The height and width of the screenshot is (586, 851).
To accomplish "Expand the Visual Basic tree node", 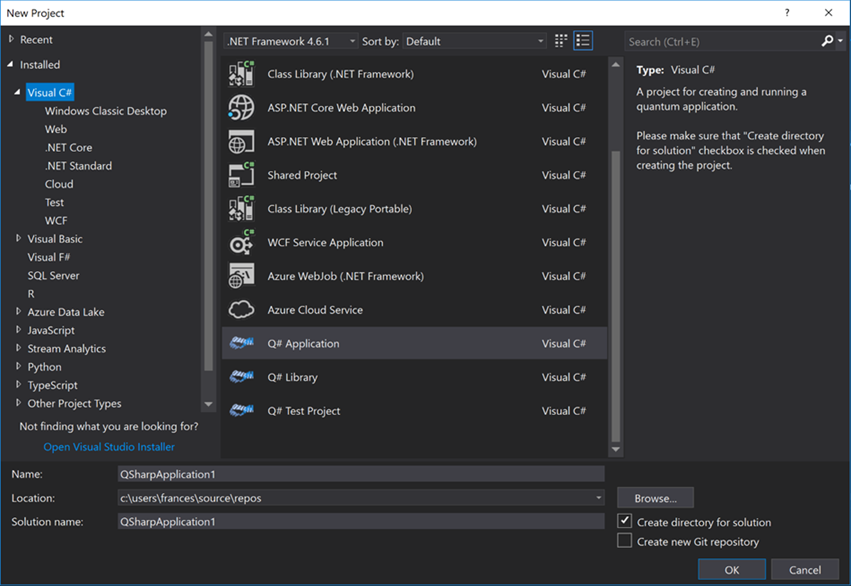I will (19, 239).
